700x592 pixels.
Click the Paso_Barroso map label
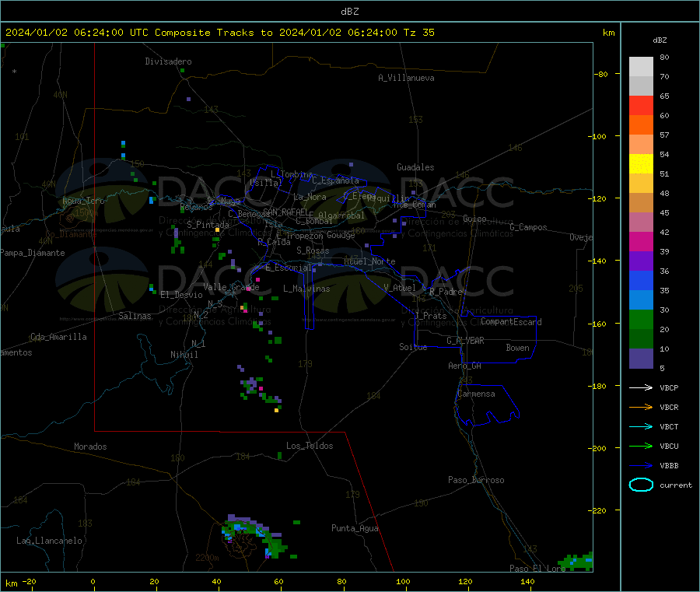(x=476, y=480)
